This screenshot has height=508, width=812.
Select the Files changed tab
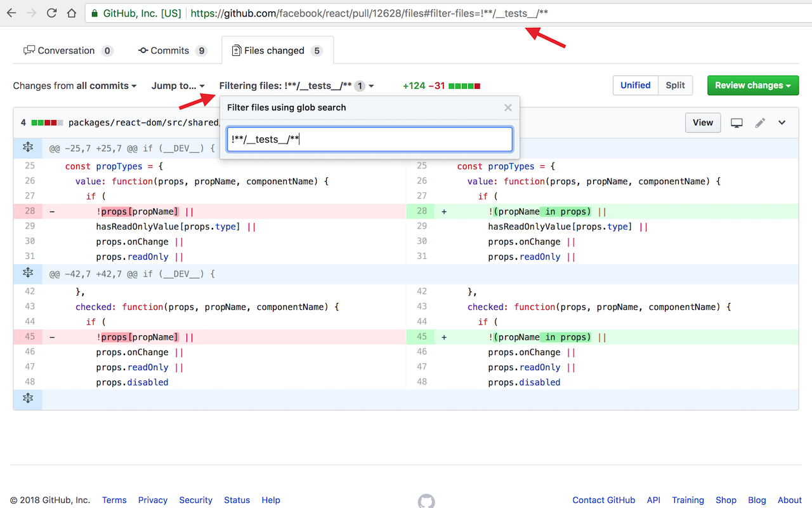coord(277,51)
